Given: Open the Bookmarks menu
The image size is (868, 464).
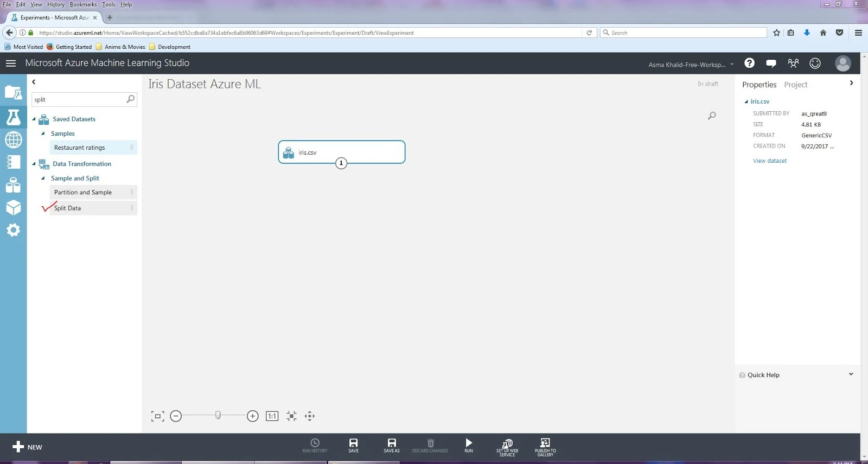Looking at the screenshot, I should tap(83, 4).
